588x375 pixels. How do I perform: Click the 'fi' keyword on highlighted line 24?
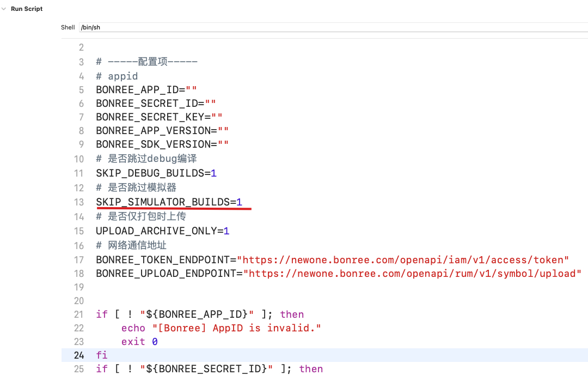tap(102, 355)
